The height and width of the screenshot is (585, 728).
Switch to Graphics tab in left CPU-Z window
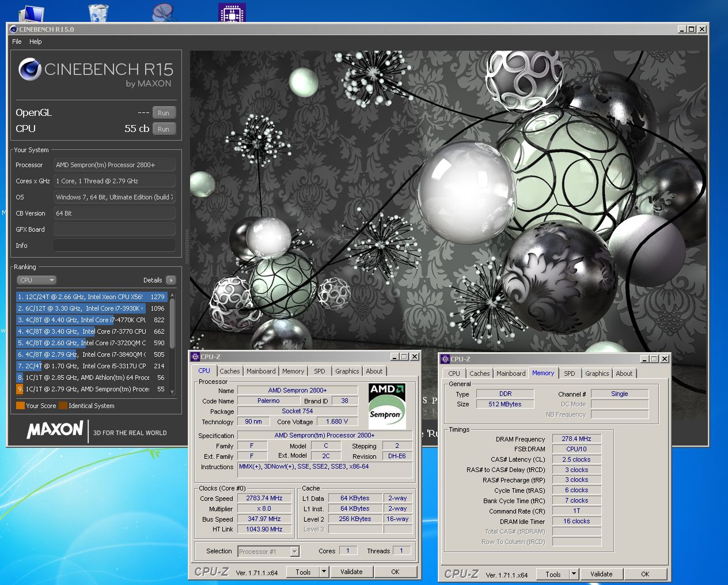(x=347, y=371)
